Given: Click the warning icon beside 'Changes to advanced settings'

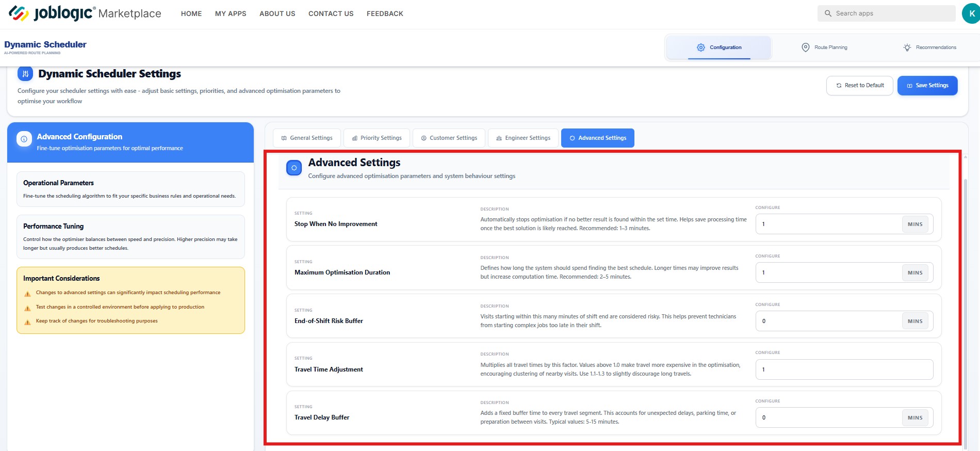Looking at the screenshot, I should (28, 294).
